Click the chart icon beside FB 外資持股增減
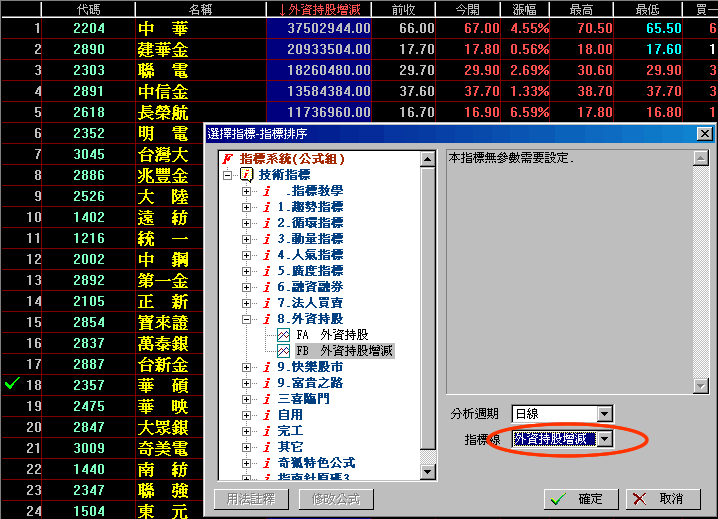The width and height of the screenshot is (718, 519). coord(283,351)
